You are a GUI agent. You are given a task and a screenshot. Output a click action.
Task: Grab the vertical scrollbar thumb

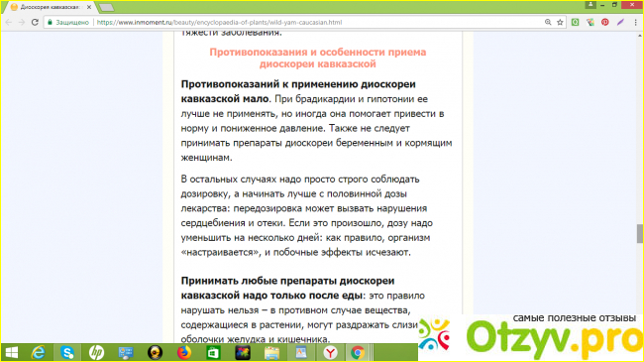[639, 234]
